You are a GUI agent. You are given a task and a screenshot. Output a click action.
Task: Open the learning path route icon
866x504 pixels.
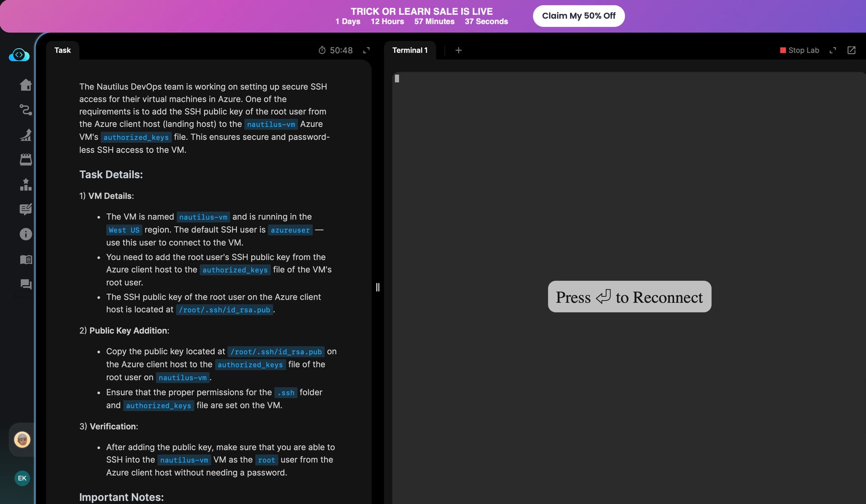(26, 110)
